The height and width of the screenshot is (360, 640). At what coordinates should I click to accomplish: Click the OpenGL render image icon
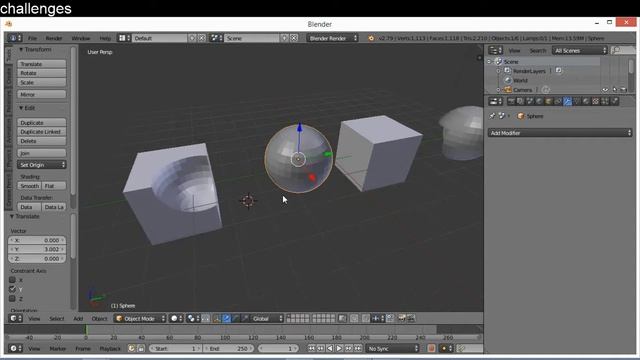click(402, 318)
